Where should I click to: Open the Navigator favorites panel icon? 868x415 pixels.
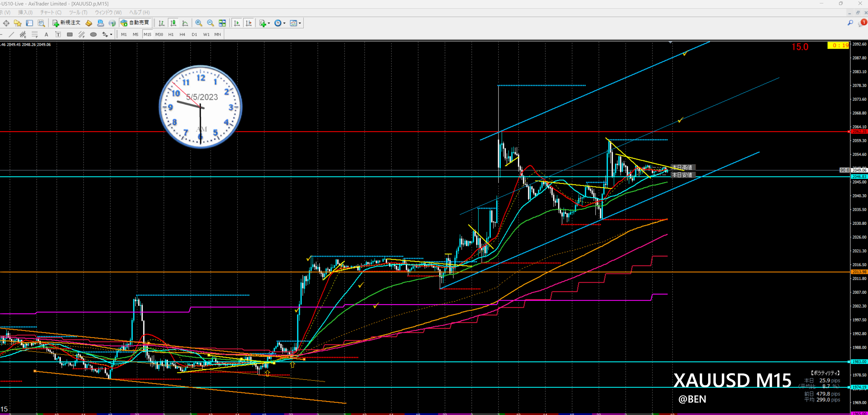(17, 23)
